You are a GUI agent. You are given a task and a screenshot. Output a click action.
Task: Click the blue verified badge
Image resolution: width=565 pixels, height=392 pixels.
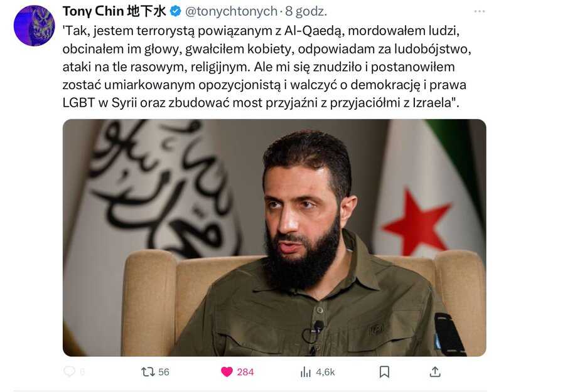pos(175,11)
